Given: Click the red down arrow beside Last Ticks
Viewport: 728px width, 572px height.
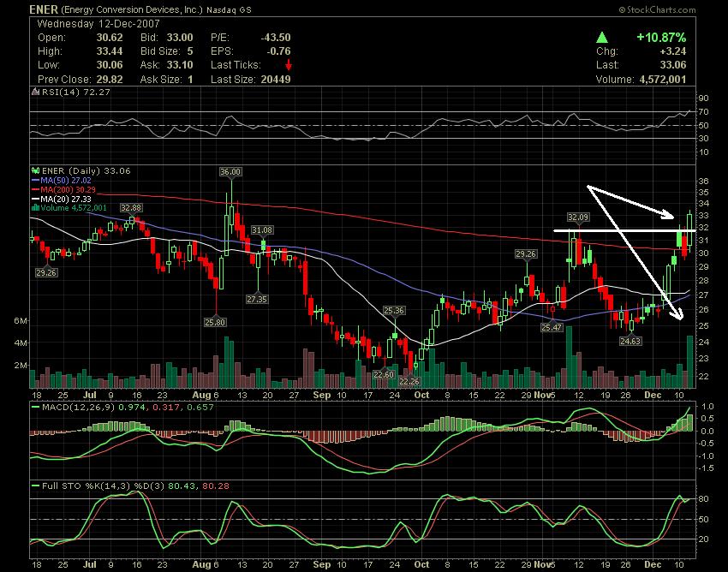Looking at the screenshot, I should (289, 64).
